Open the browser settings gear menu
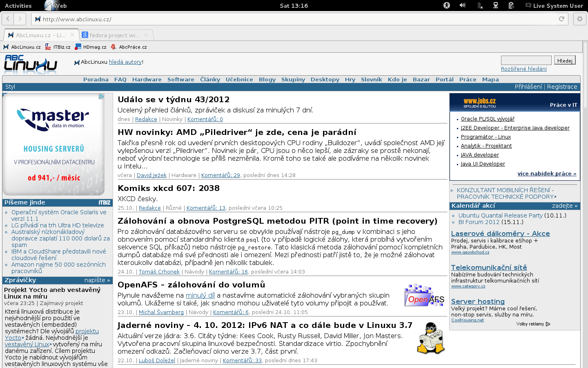The width and height of the screenshot is (588, 368). pyautogui.click(x=580, y=19)
